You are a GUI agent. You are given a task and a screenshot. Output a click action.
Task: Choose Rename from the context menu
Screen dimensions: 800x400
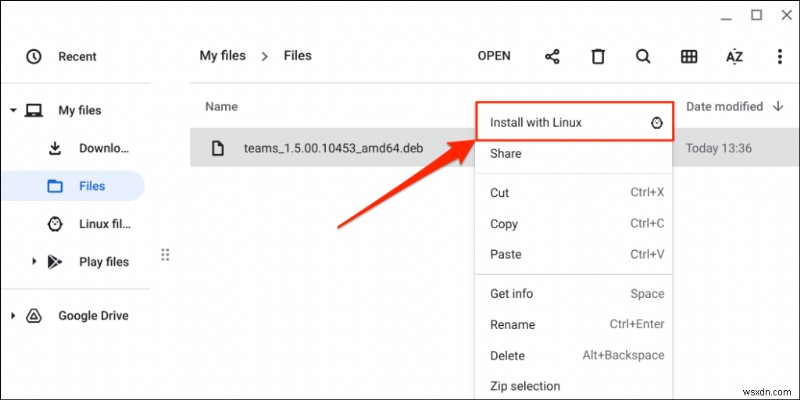point(573,324)
